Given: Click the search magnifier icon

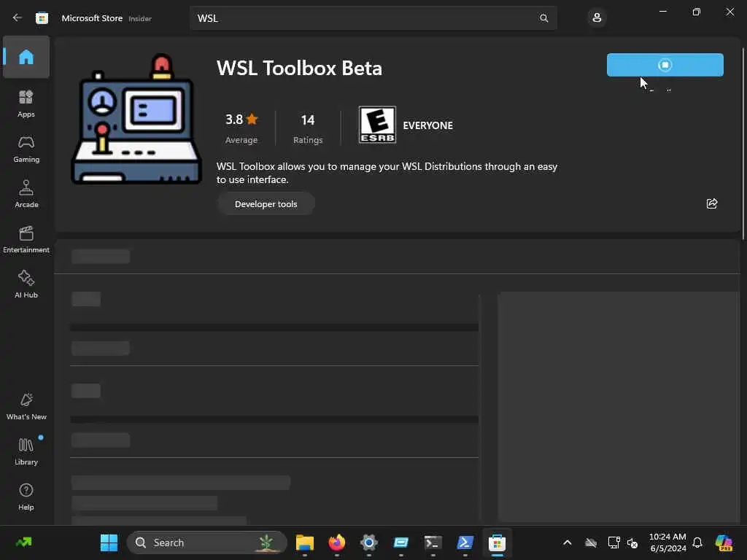Looking at the screenshot, I should [x=543, y=18].
